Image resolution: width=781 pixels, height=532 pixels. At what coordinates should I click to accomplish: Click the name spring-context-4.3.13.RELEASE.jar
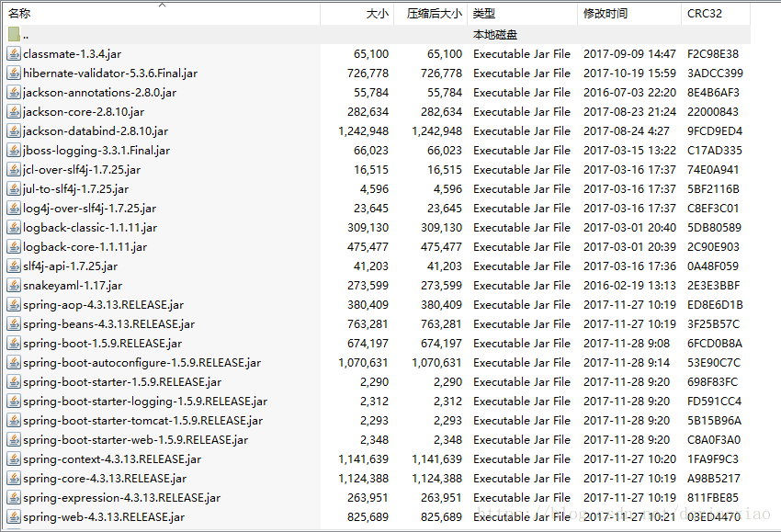point(112,459)
